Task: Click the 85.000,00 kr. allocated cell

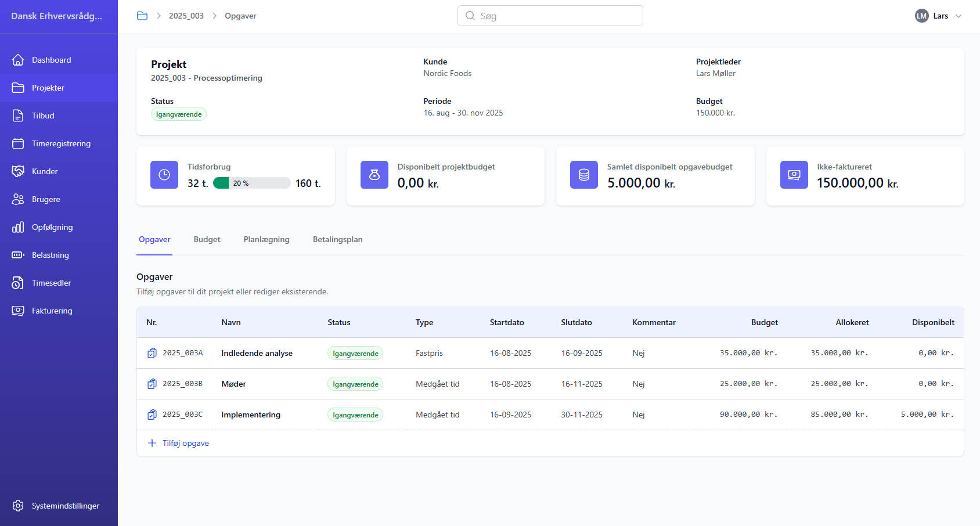Action: coord(840,415)
